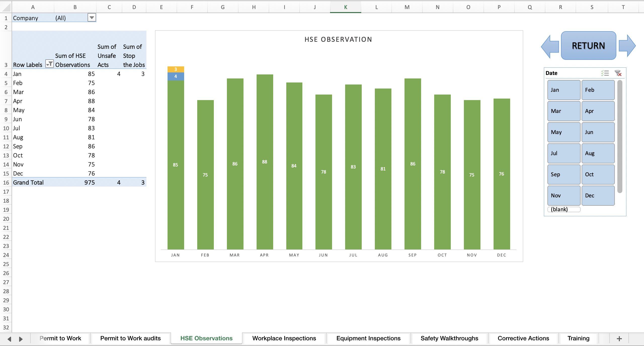Click the left arrow shape beside RETURN

tap(550, 46)
